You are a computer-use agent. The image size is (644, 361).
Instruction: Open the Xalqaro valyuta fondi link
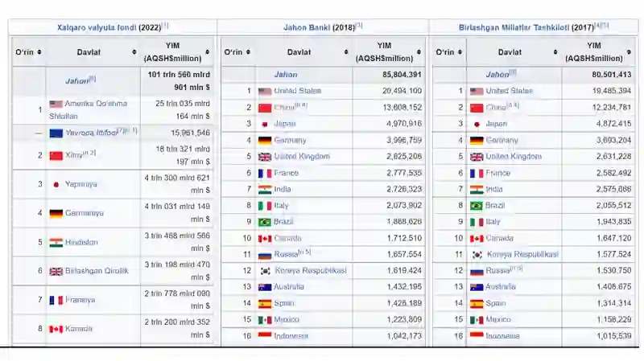pos(97,27)
